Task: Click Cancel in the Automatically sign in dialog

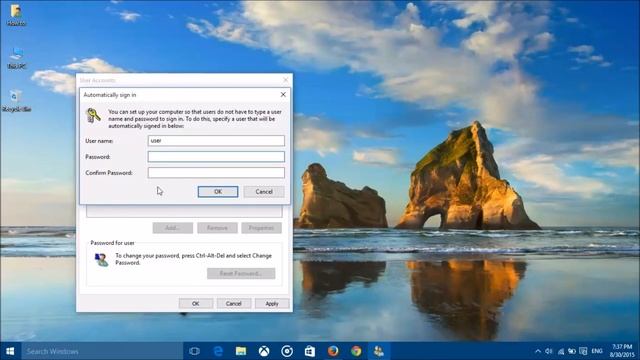Action: point(264,191)
